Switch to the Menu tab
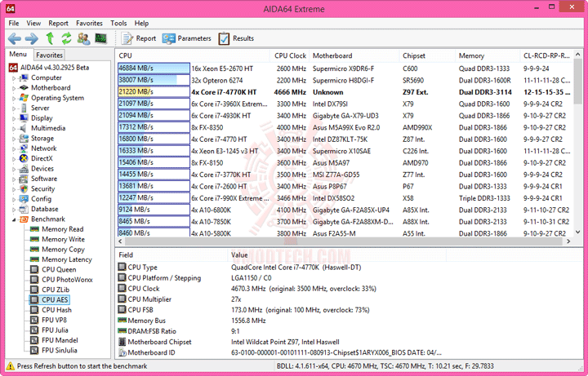 tap(18, 55)
